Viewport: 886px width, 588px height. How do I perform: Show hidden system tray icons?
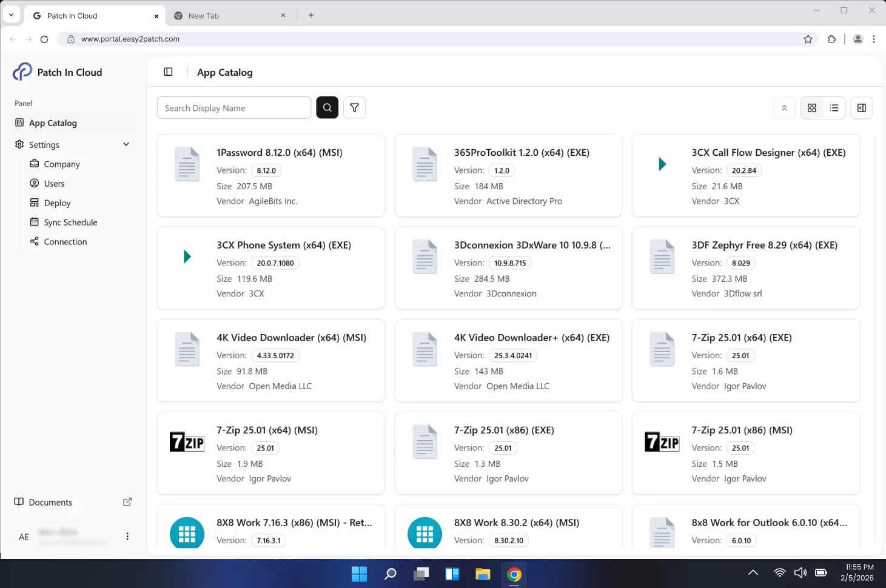753,573
